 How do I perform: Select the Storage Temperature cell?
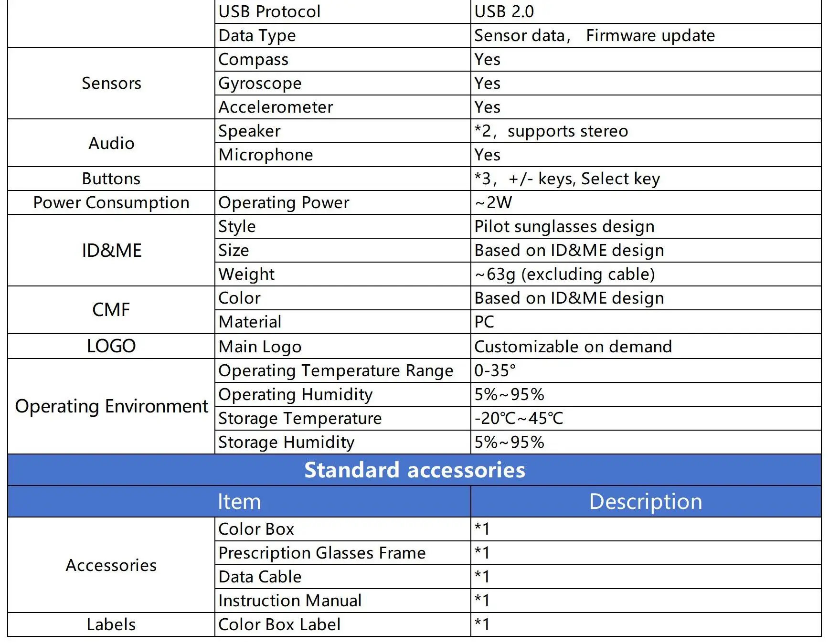(x=343, y=418)
